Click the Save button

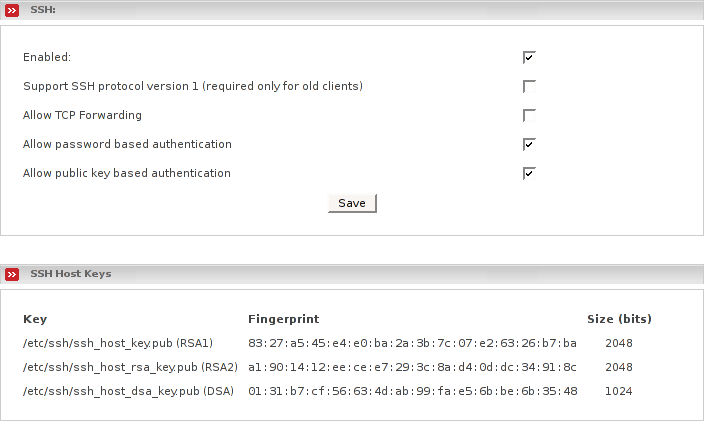click(x=352, y=203)
